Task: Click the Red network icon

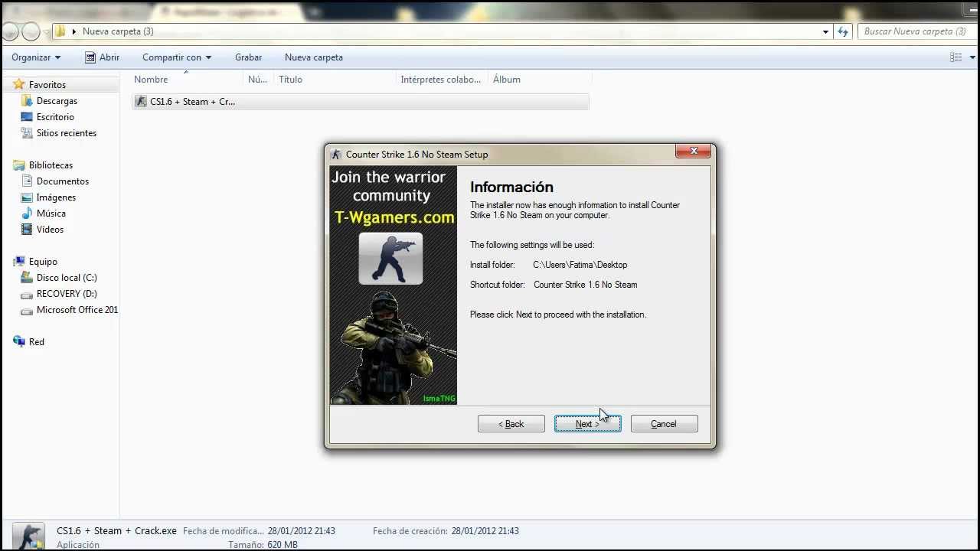Action: [x=19, y=342]
